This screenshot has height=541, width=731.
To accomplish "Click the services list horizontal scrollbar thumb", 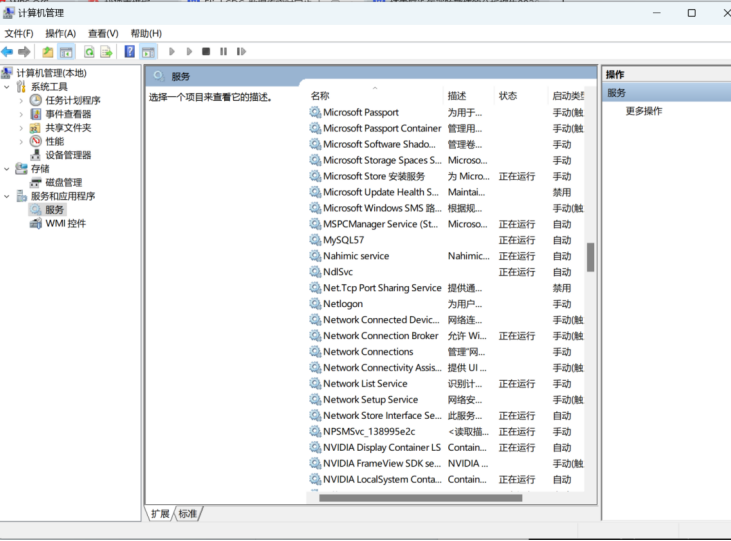I will (421, 498).
